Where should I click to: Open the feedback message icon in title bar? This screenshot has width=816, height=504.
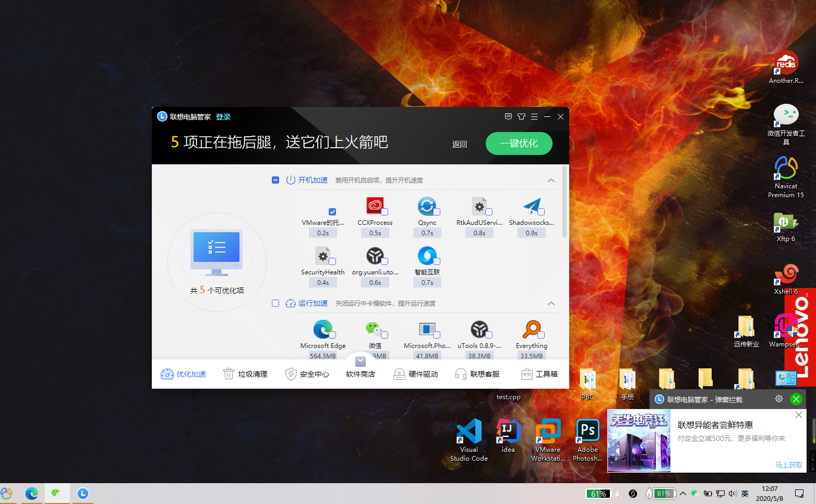508,116
